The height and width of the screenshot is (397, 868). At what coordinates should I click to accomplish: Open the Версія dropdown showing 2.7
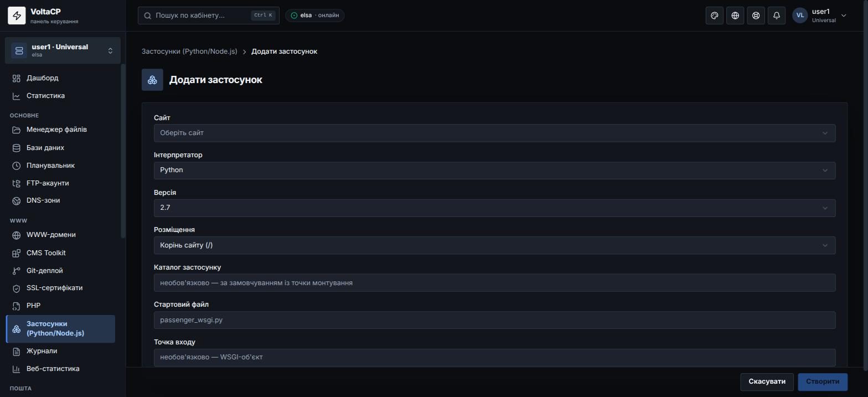click(494, 208)
